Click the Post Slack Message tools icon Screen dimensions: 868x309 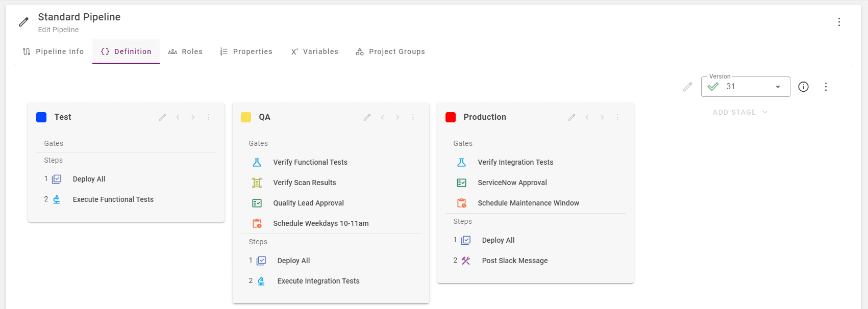[x=465, y=261]
